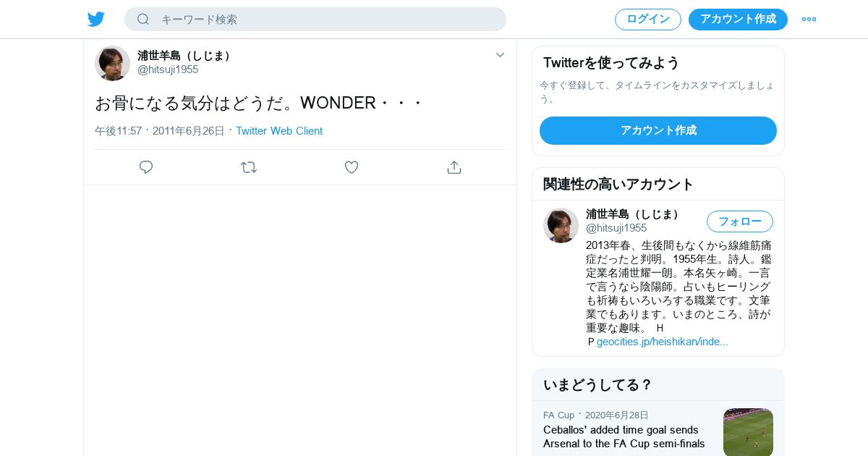Like the tweet with the heart icon
The image size is (868, 456).
[352, 167]
